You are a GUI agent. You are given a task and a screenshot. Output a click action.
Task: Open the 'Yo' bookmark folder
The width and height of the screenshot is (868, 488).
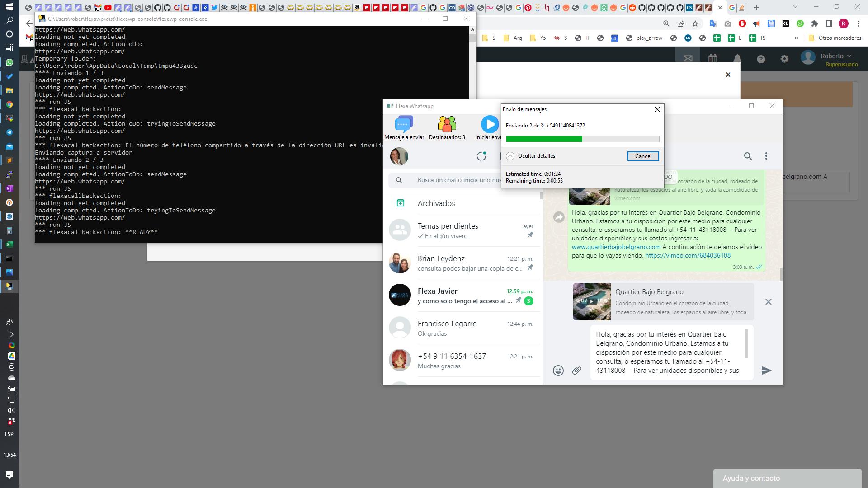[538, 38]
